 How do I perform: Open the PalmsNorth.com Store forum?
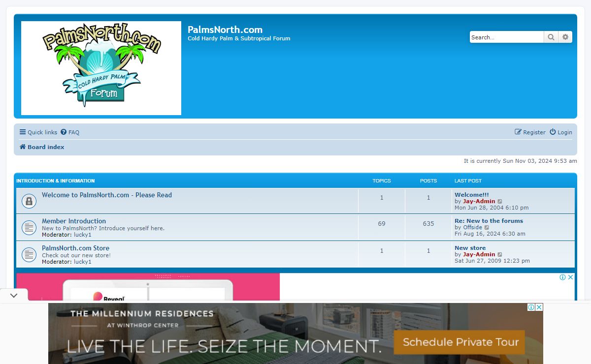click(75, 248)
